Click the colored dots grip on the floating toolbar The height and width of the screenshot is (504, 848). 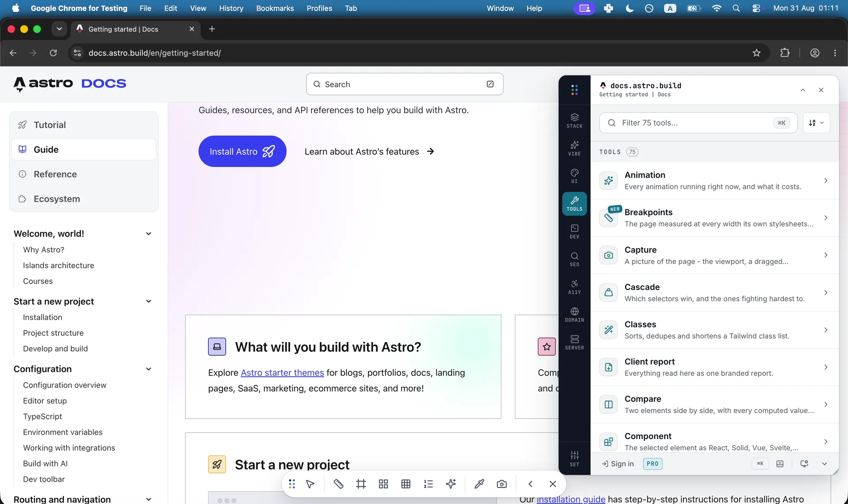(x=292, y=484)
